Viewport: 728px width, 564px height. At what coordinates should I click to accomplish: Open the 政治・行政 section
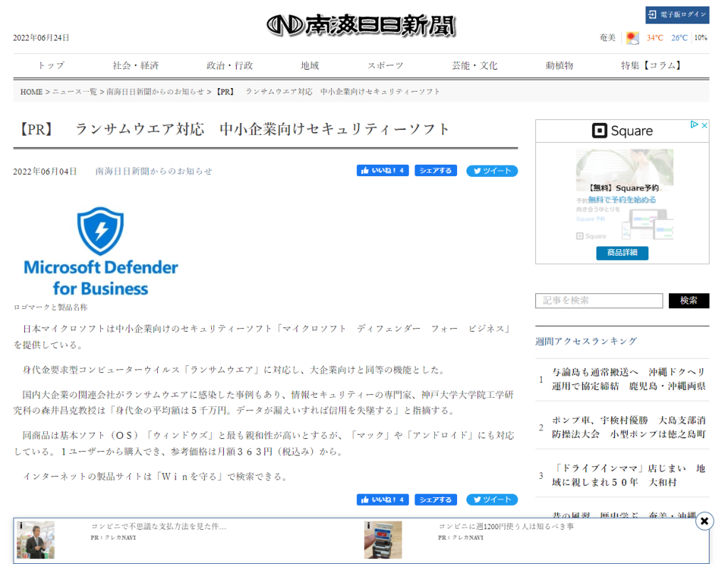pos(230,65)
